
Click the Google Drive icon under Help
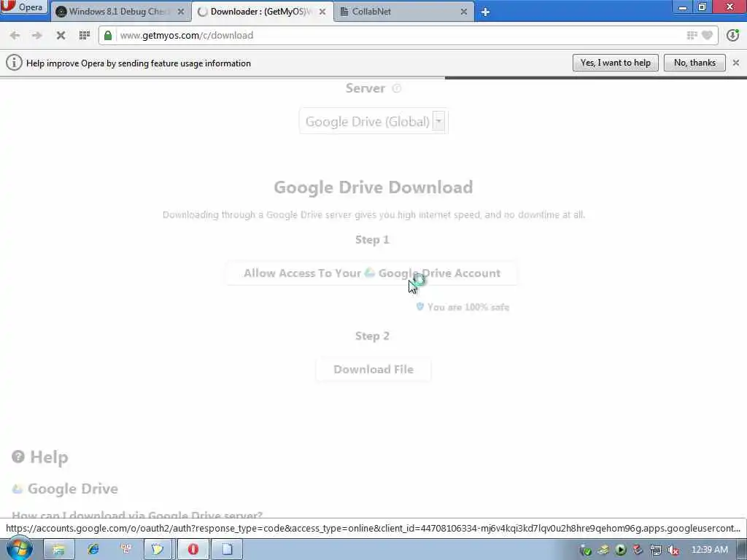pyautogui.click(x=18, y=489)
